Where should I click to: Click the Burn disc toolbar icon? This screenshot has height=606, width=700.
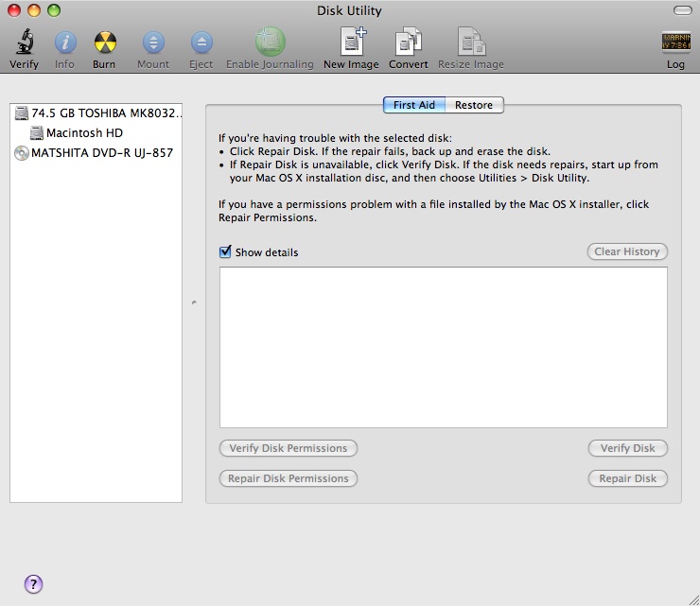click(x=105, y=43)
